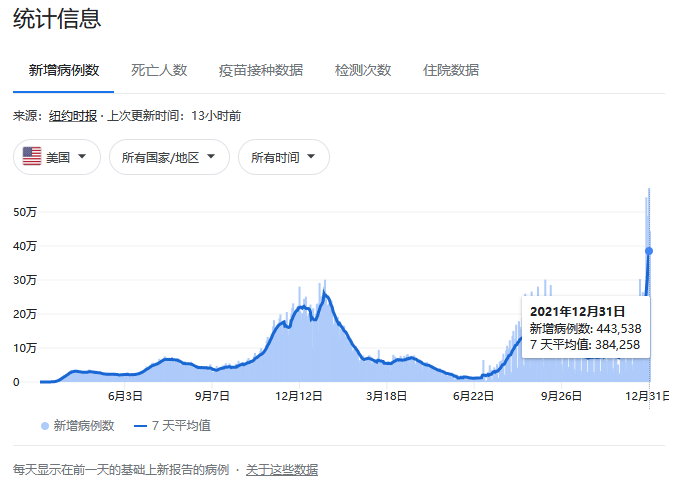
Task: Switch to the 死亡人数 tab
Action: tap(159, 70)
